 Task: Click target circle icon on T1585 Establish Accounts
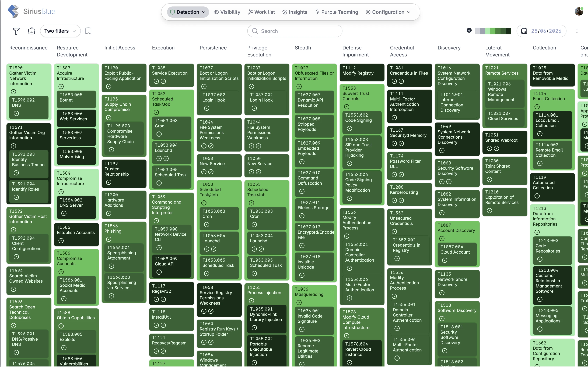pos(61,240)
